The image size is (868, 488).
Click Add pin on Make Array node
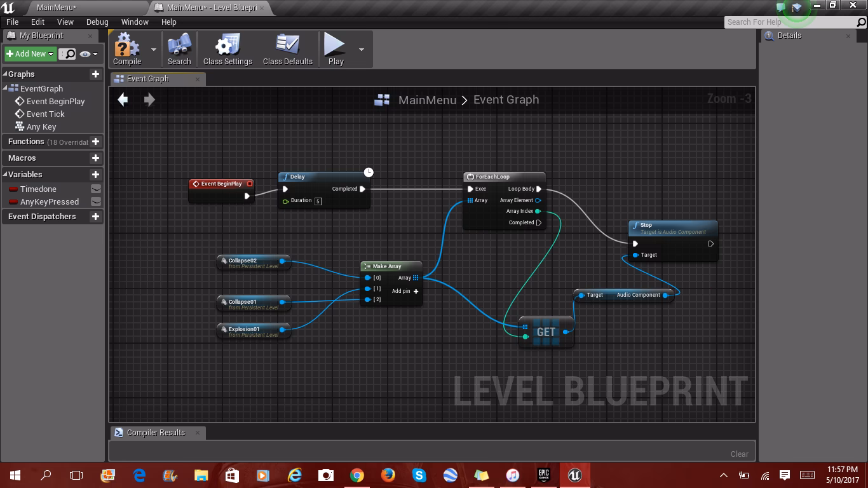pyautogui.click(x=405, y=292)
